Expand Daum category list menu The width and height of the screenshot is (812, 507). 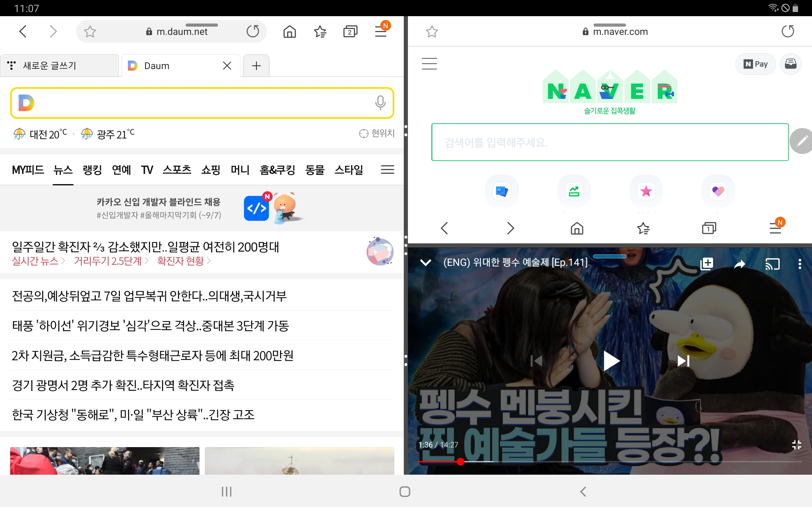(x=387, y=170)
